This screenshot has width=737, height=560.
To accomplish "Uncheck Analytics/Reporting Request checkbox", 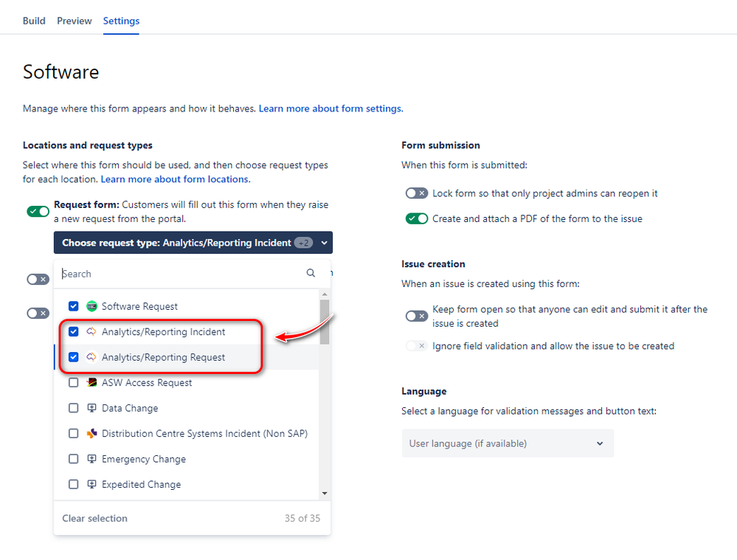I will coord(73,357).
